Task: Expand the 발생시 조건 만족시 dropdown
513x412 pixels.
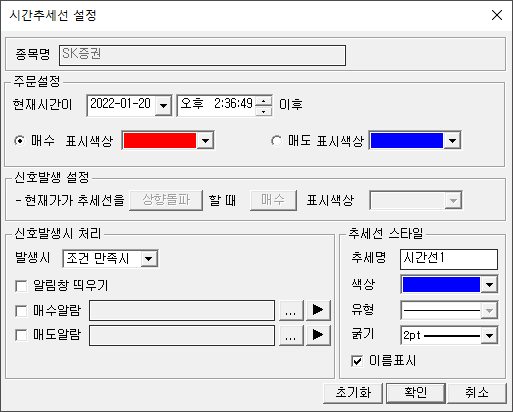Action: click(x=149, y=259)
